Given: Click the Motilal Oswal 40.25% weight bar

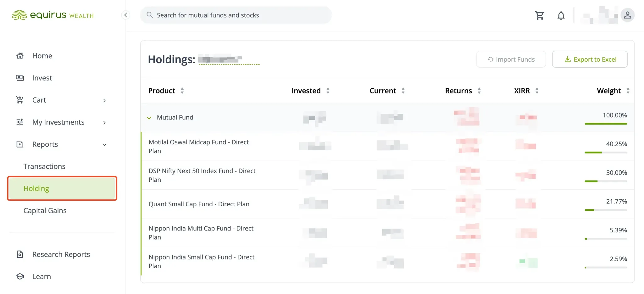Looking at the screenshot, I should click(606, 153).
